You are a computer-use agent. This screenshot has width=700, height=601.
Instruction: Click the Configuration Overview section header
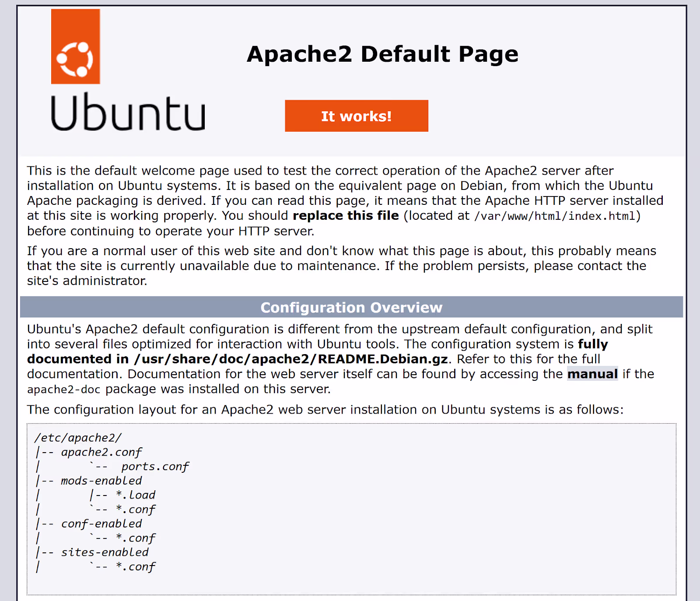tap(351, 307)
